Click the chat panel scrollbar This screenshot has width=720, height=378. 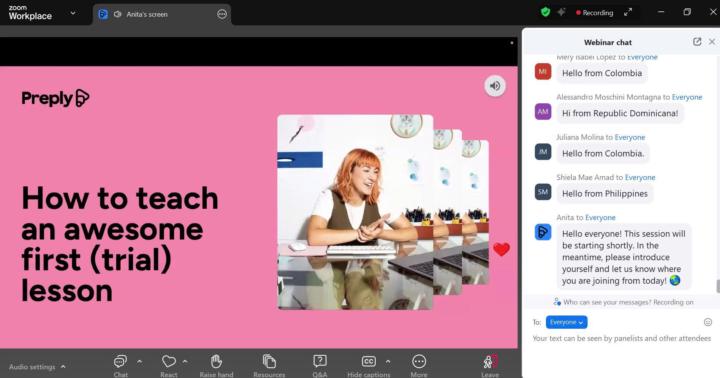click(718, 287)
